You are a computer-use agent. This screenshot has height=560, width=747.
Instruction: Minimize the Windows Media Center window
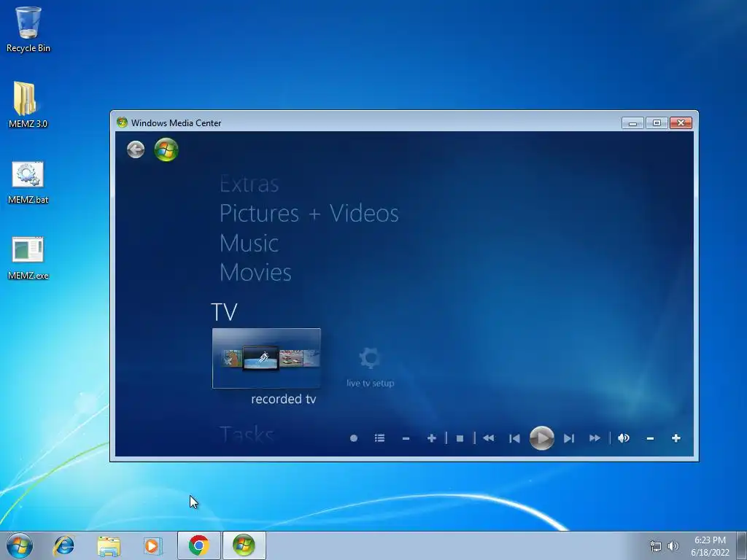[x=632, y=122]
